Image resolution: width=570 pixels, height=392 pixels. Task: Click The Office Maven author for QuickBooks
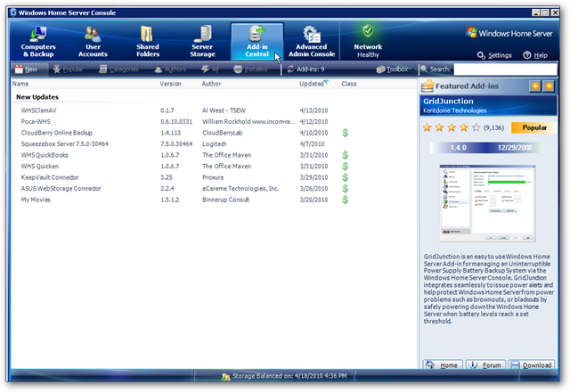[226, 155]
